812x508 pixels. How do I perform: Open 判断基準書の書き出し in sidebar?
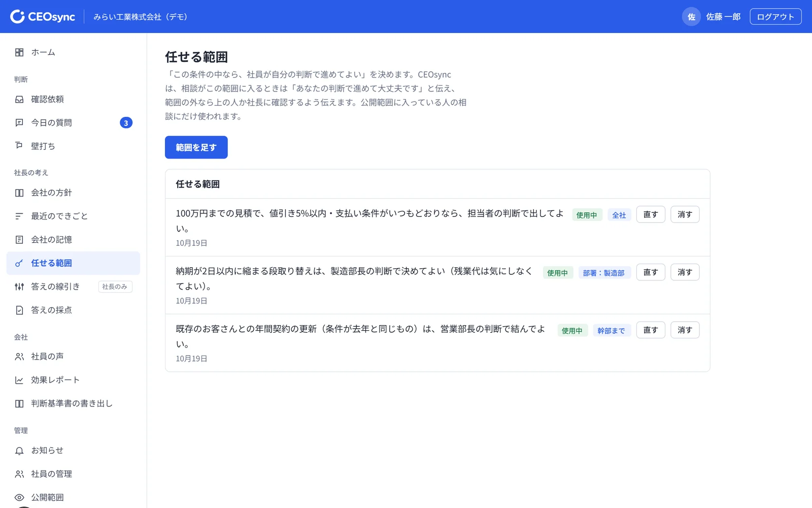pos(73,404)
